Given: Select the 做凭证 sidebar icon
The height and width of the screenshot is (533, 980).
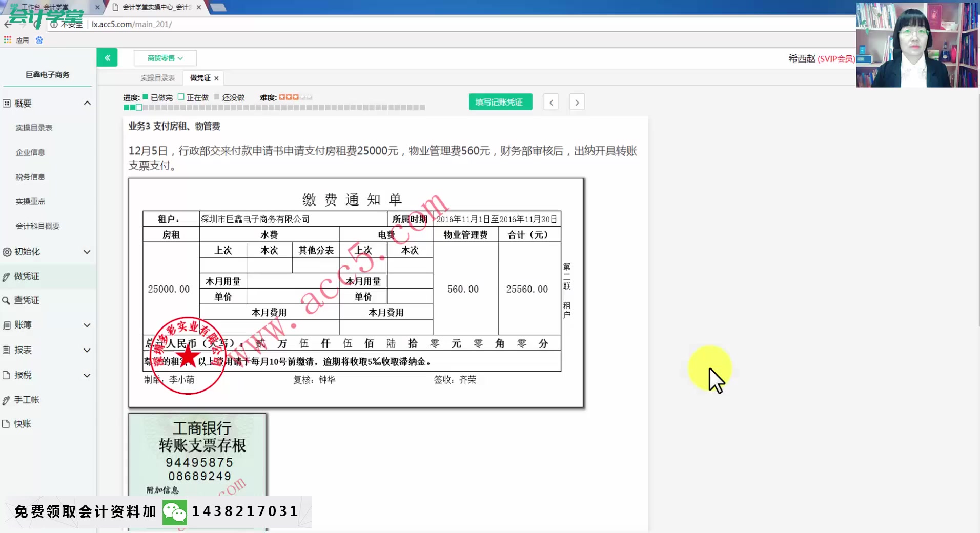Looking at the screenshot, I should click(6, 276).
